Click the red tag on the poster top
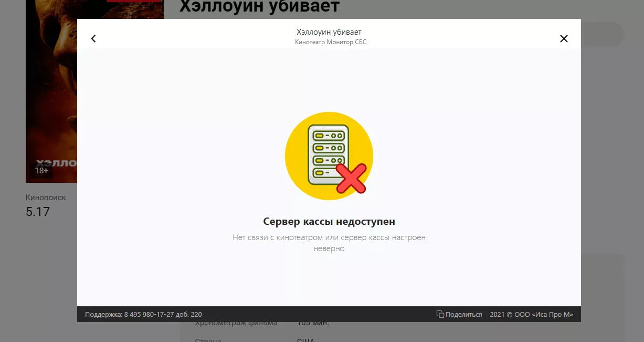The width and height of the screenshot is (644, 342). pos(134,1)
